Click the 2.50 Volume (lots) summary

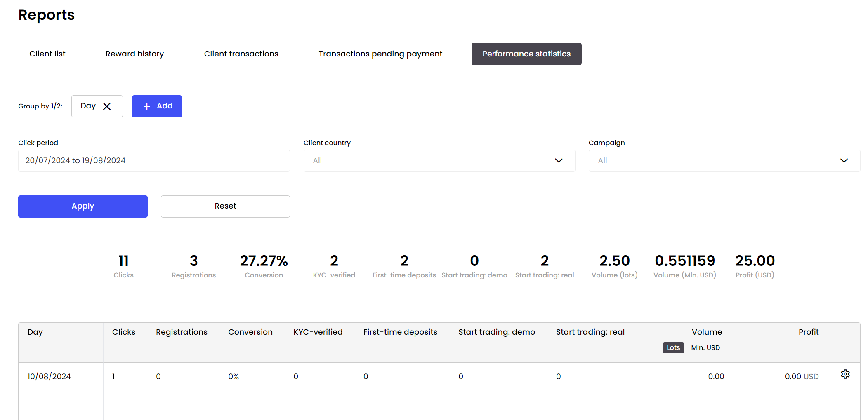click(615, 267)
